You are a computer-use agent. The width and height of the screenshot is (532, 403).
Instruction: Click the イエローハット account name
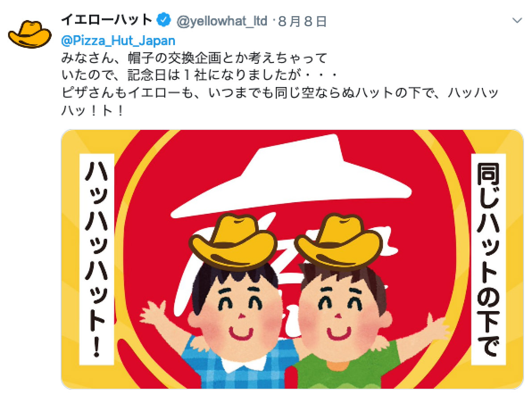click(107, 20)
